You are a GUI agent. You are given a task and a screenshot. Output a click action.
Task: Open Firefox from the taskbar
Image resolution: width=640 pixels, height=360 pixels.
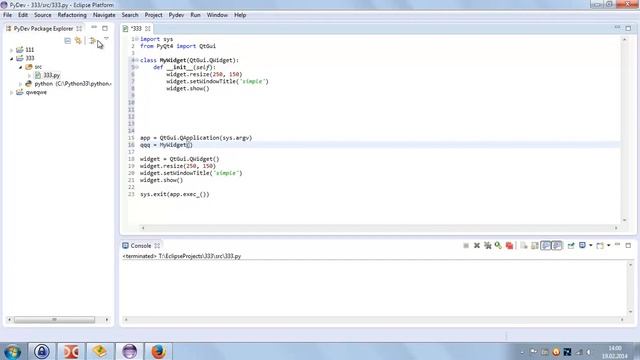pos(158,351)
